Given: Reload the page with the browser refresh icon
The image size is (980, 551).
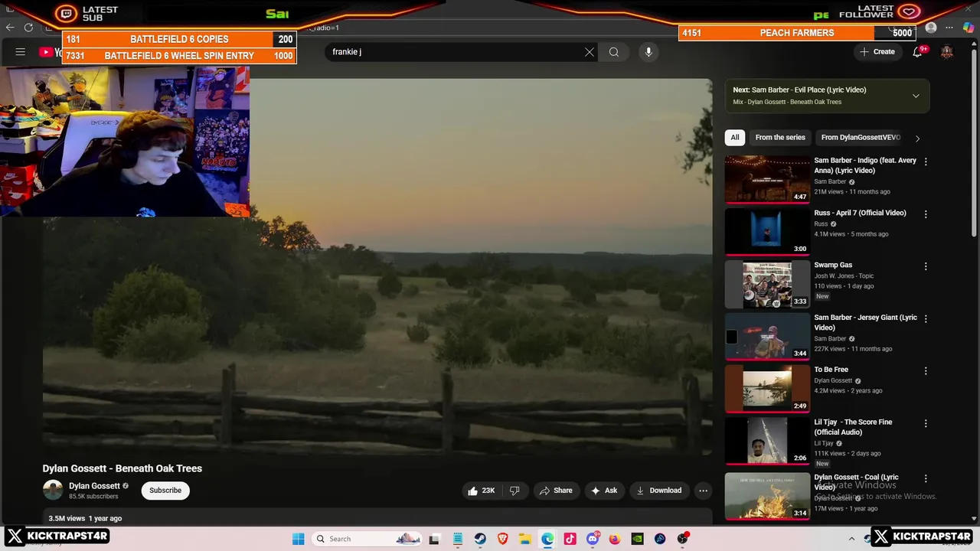Looking at the screenshot, I should click(x=28, y=28).
